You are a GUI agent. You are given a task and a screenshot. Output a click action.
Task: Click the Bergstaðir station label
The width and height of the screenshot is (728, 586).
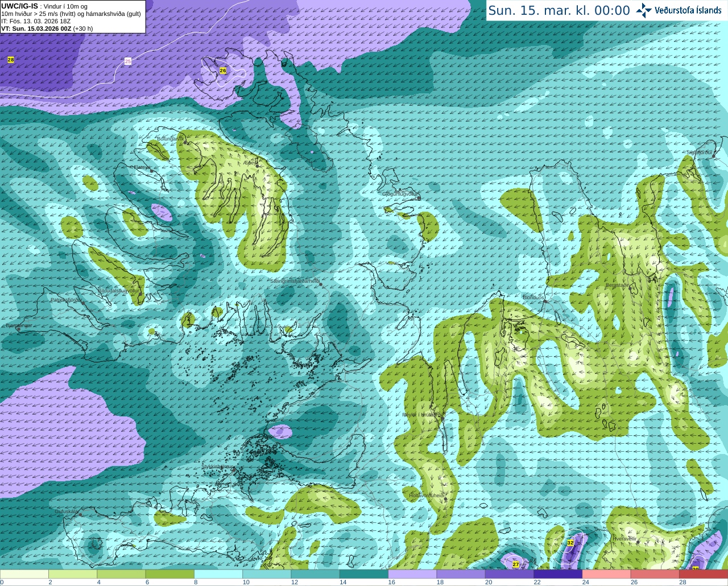[618, 284]
